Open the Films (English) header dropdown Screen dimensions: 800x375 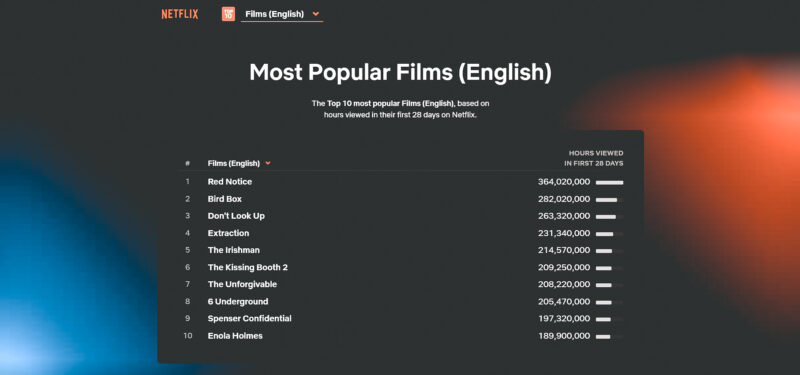coord(282,14)
